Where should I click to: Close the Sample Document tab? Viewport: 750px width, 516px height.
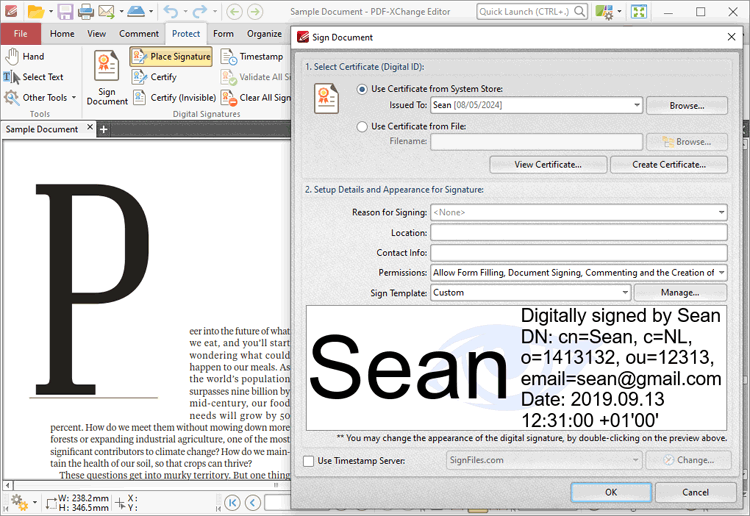[90, 127]
